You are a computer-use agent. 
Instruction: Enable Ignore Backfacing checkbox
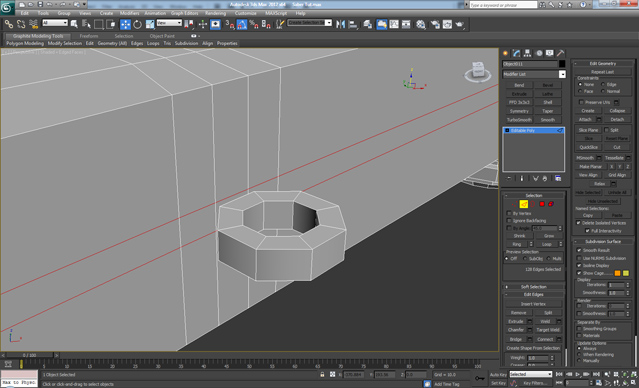pyautogui.click(x=509, y=220)
